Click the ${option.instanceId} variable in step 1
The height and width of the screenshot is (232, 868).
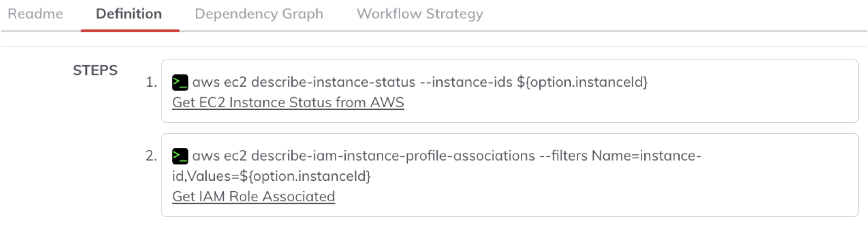tap(582, 82)
